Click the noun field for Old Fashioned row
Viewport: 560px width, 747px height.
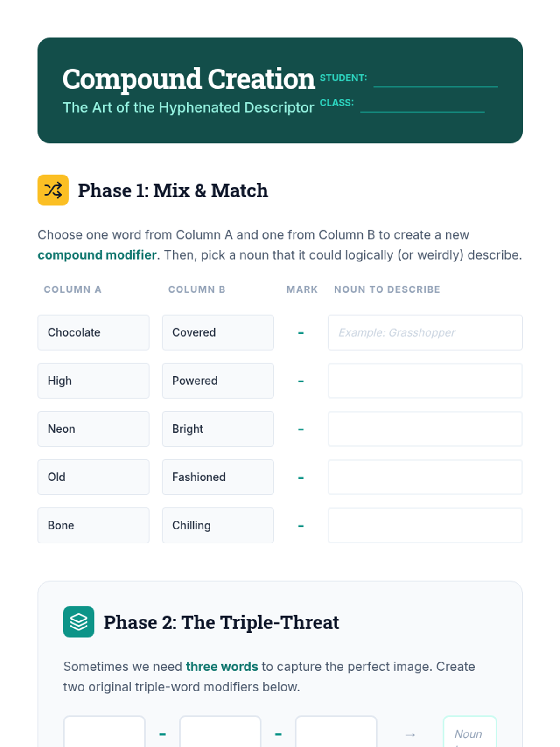(x=425, y=477)
